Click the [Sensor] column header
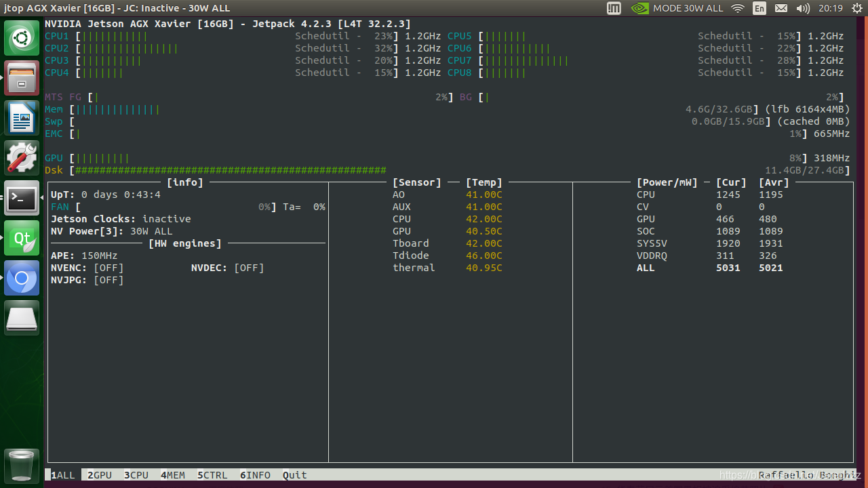The width and height of the screenshot is (868, 488). coord(417,182)
